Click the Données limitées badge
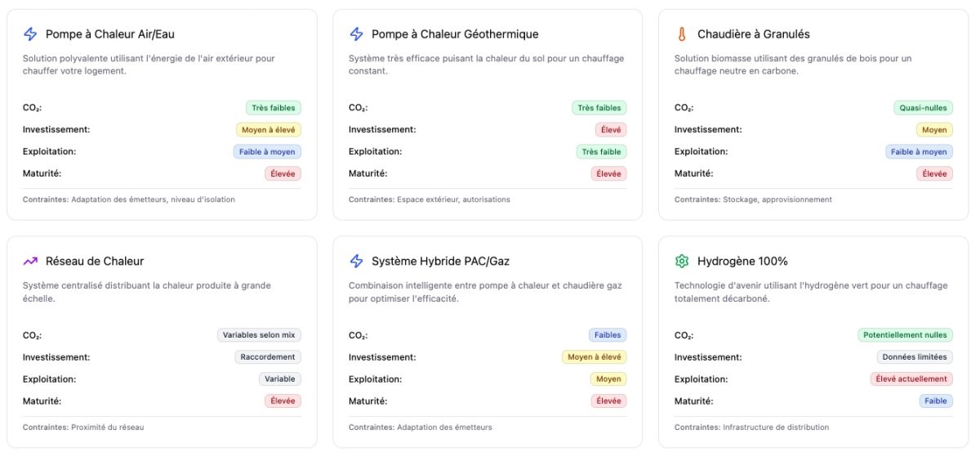 click(x=914, y=356)
